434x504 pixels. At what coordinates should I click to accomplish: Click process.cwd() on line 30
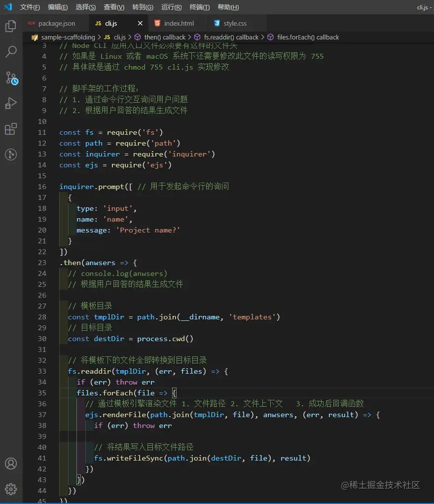point(165,339)
